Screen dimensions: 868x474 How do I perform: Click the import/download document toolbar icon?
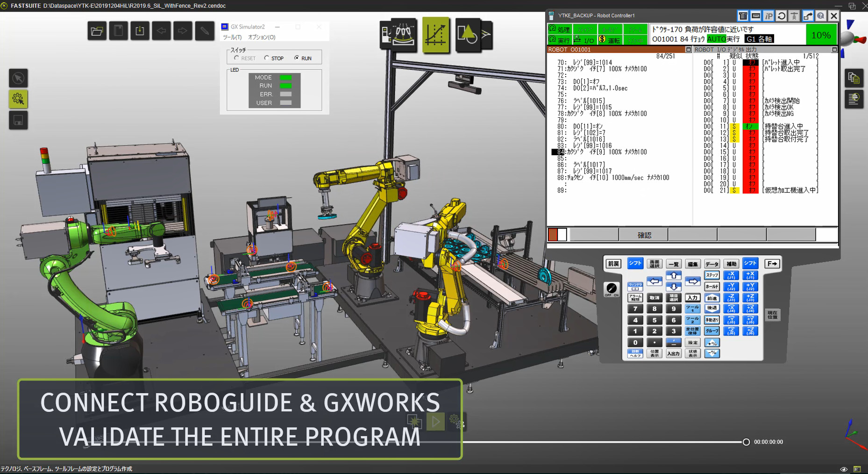coord(140,31)
